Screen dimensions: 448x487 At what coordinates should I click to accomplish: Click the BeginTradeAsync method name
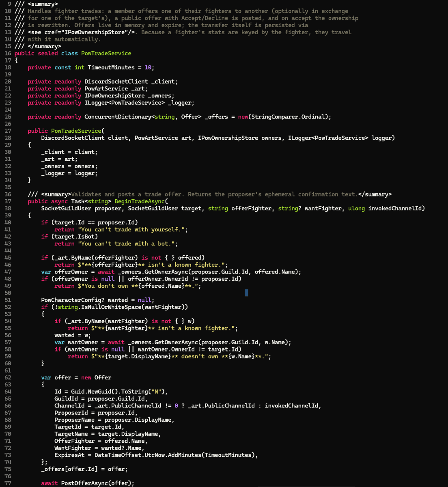[x=140, y=201]
